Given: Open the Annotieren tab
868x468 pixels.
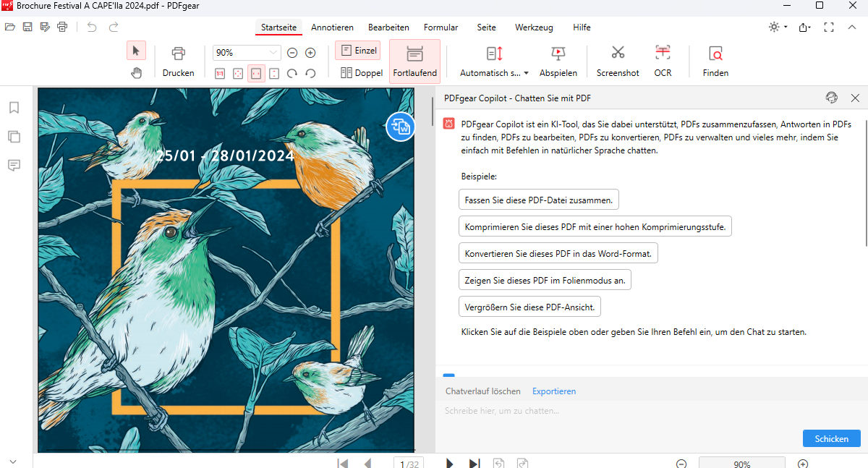Looking at the screenshot, I should coord(332,27).
